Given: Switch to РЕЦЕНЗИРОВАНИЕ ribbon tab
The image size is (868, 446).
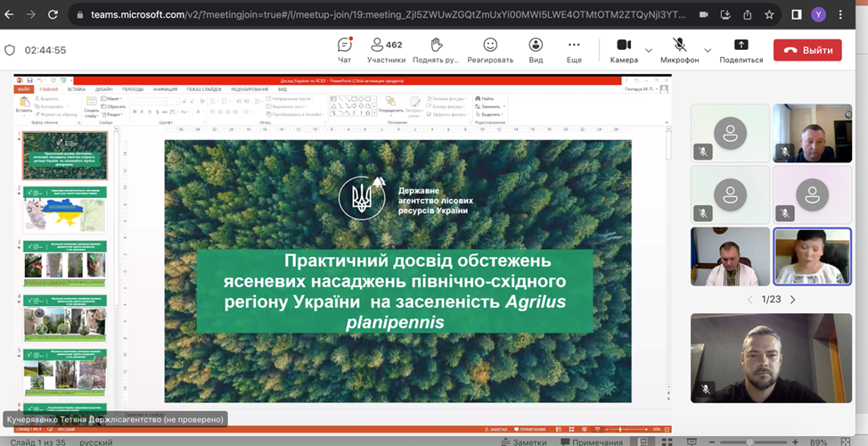Looking at the screenshot, I should 250,89.
